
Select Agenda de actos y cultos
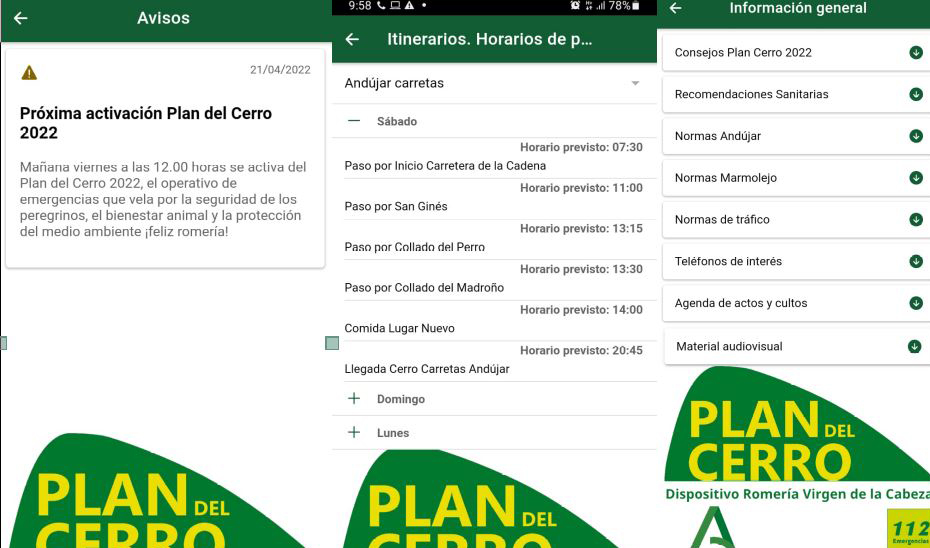(x=797, y=303)
